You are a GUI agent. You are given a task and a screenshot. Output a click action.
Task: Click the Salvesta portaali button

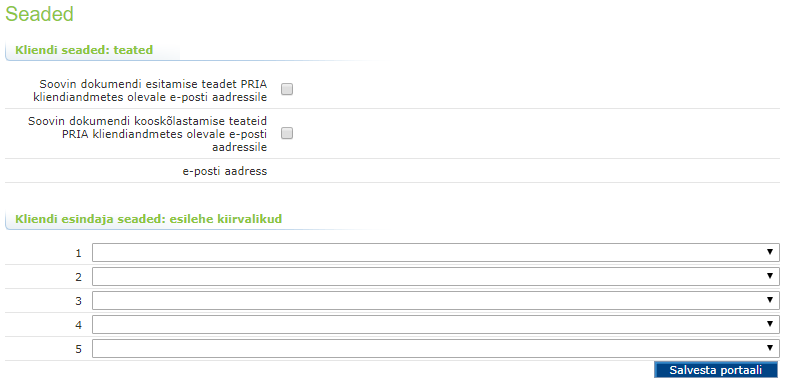716,370
